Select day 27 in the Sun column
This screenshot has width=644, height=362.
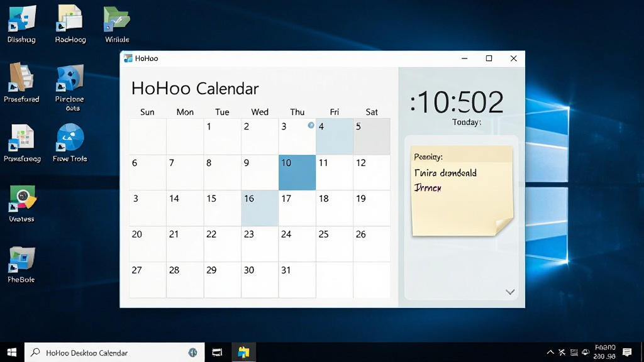point(147,280)
